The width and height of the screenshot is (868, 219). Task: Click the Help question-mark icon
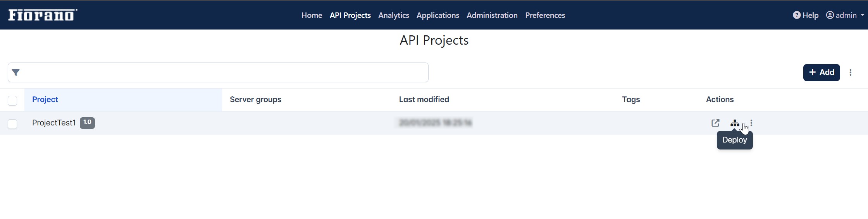tap(797, 15)
